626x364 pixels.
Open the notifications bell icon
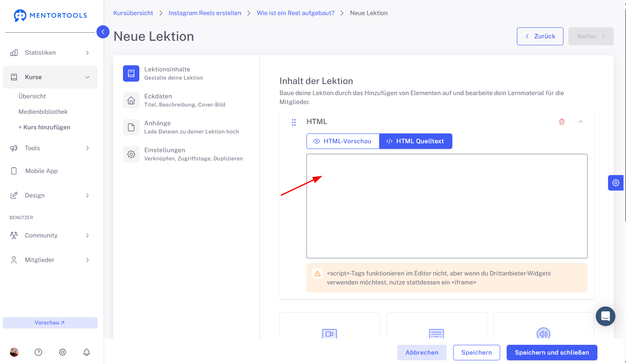pos(87,352)
